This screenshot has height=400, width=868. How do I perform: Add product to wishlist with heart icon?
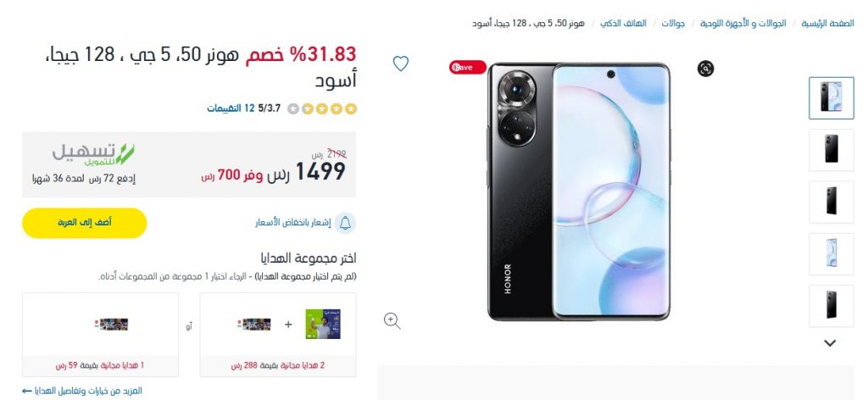(x=401, y=64)
